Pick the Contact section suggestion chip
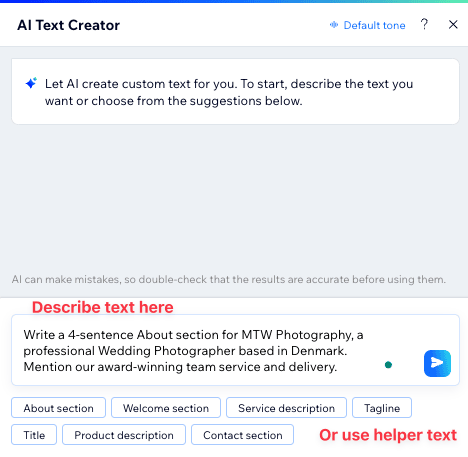Screen dimensions: 468x457 pos(243,435)
